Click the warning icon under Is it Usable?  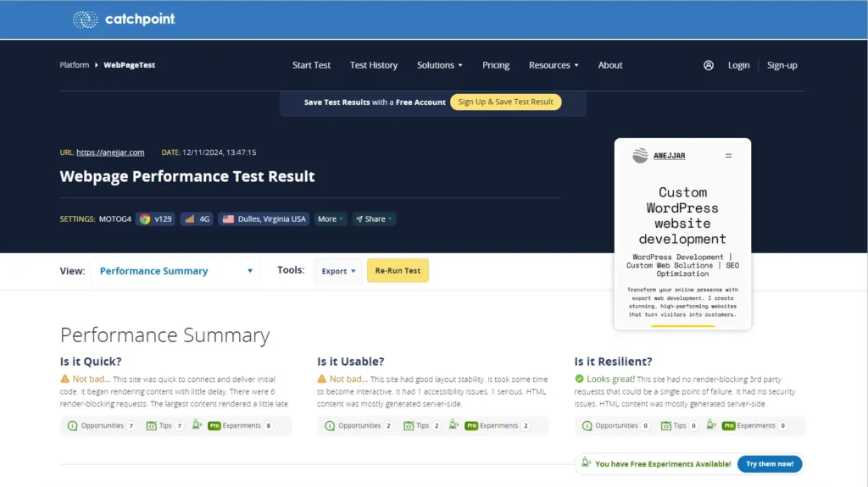tap(321, 379)
